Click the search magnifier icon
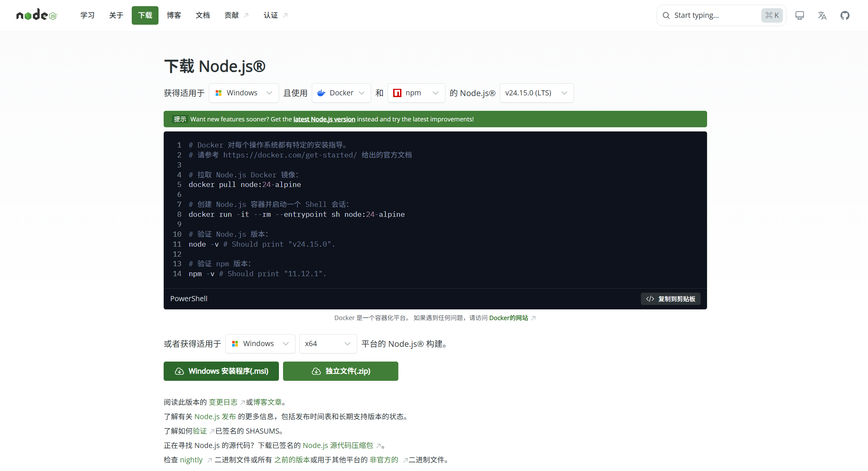This screenshot has width=868, height=471. click(666, 15)
